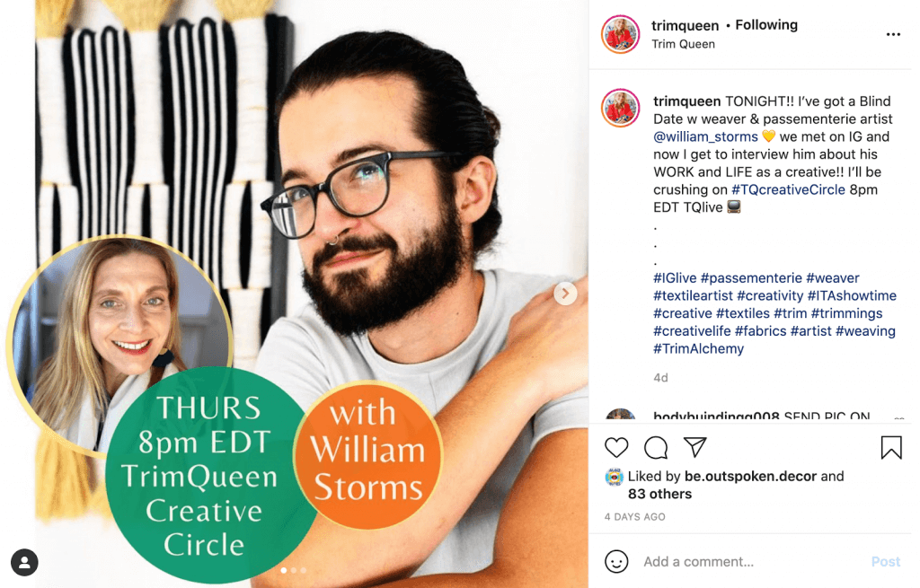View likes from 83 others
920x588 pixels.
pyautogui.click(x=659, y=494)
